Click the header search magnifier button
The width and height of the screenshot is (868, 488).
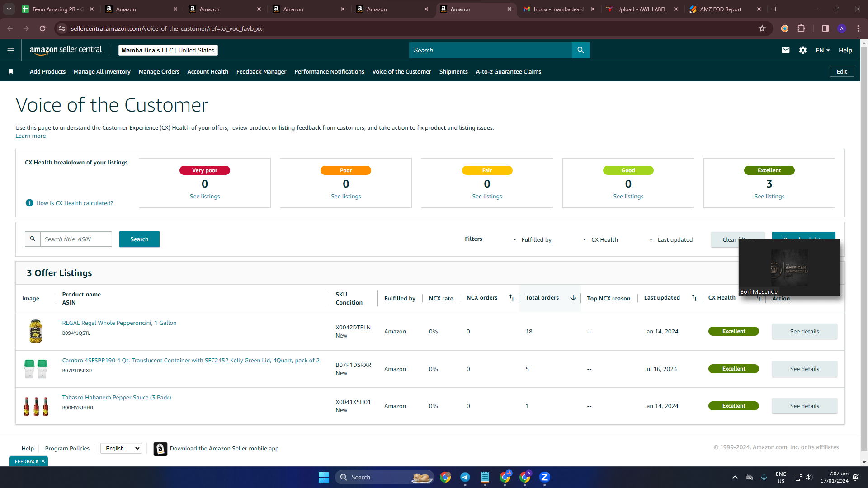coord(580,50)
